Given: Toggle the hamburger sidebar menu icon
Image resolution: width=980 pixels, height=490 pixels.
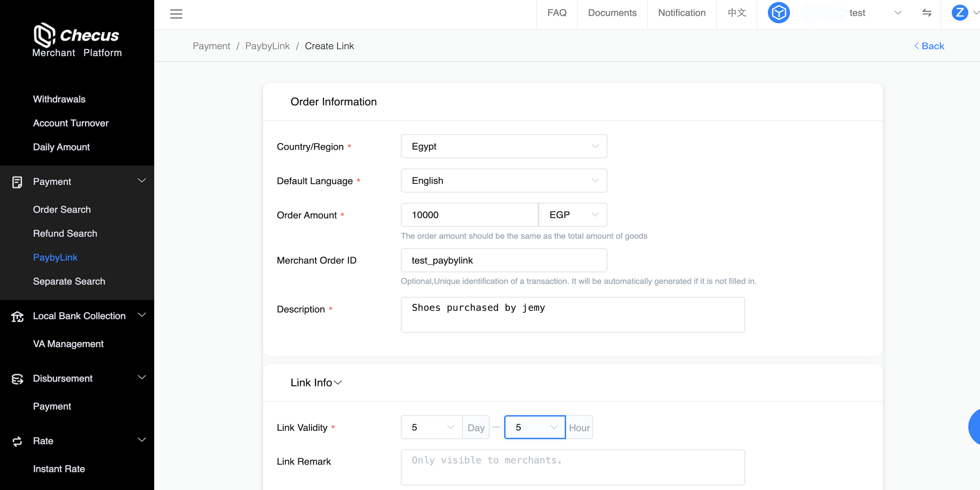Looking at the screenshot, I should (176, 14).
